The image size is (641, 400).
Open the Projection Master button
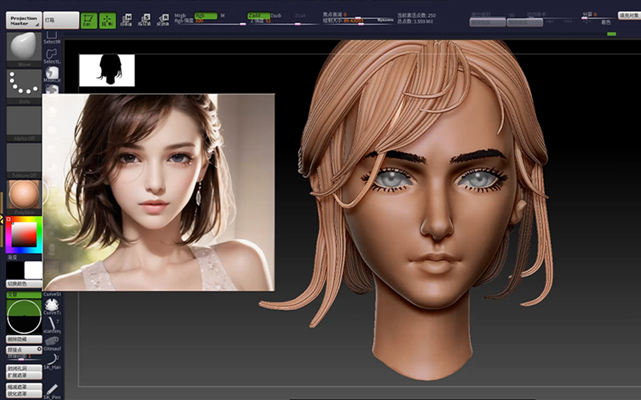(24, 20)
